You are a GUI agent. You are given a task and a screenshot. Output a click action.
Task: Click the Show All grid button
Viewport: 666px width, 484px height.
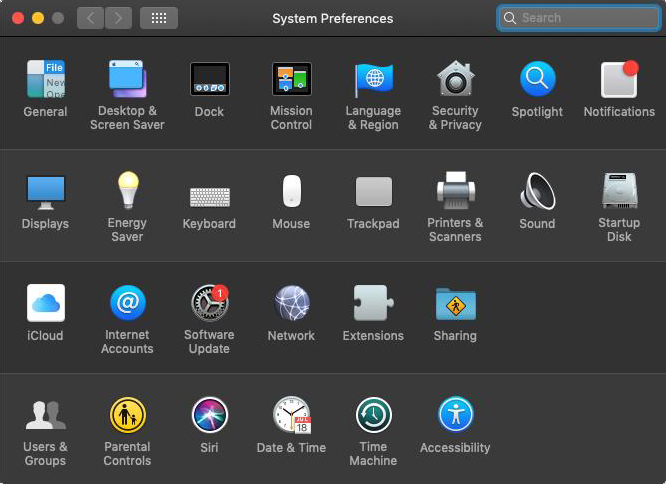pyautogui.click(x=159, y=18)
